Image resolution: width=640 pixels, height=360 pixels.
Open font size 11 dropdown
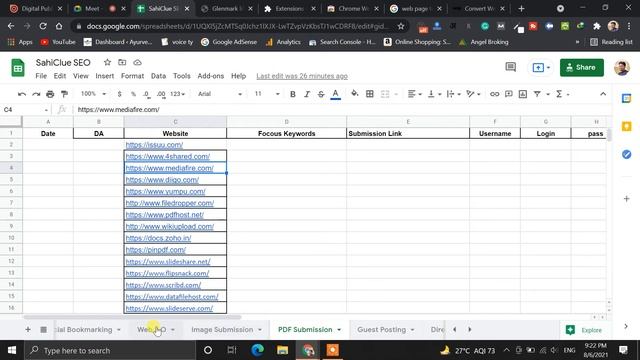[x=267, y=94]
